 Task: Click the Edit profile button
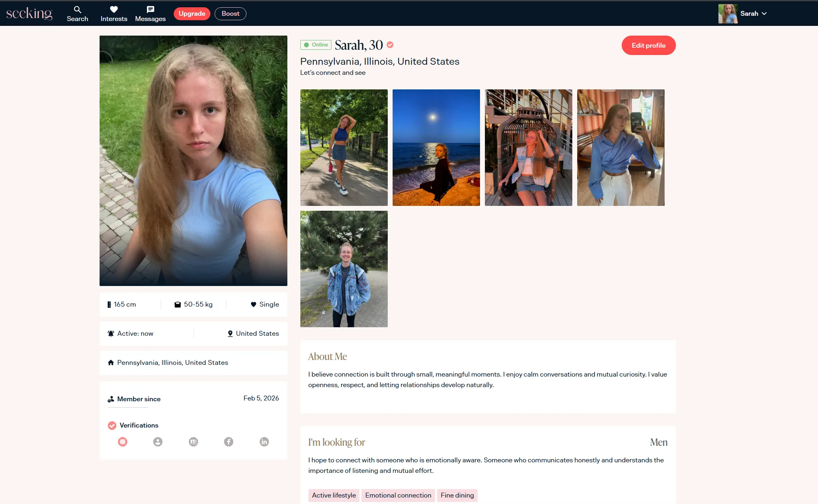tap(648, 45)
